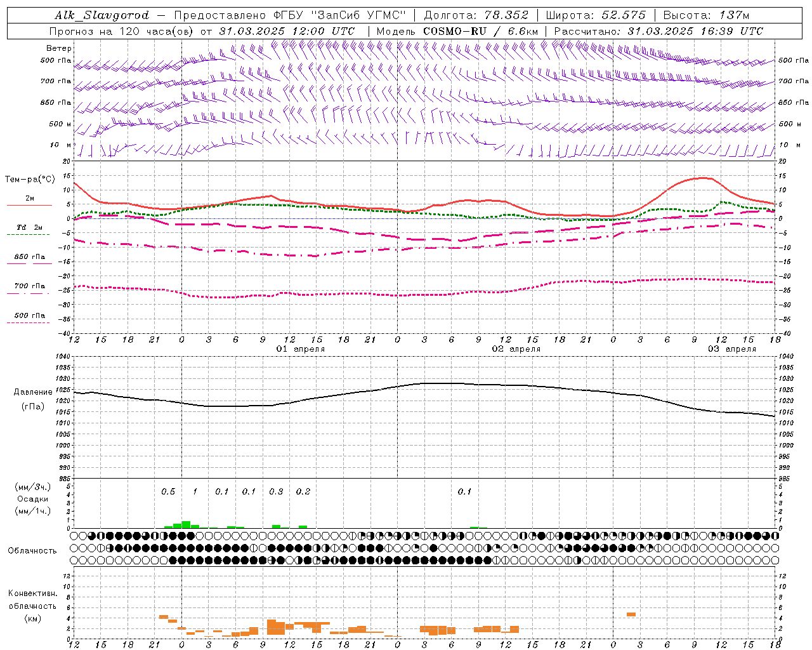Click the forecast length text Прогноз на 120 часа(ов)

point(122,31)
